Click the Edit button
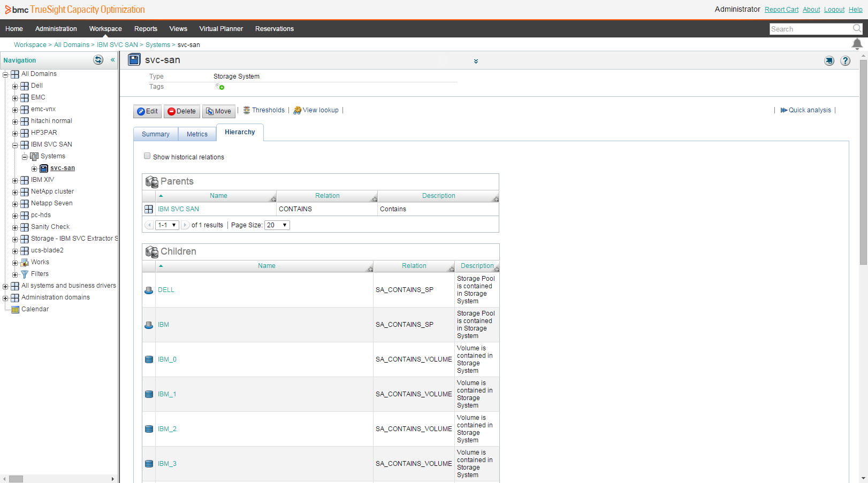868x483 pixels. coord(147,111)
